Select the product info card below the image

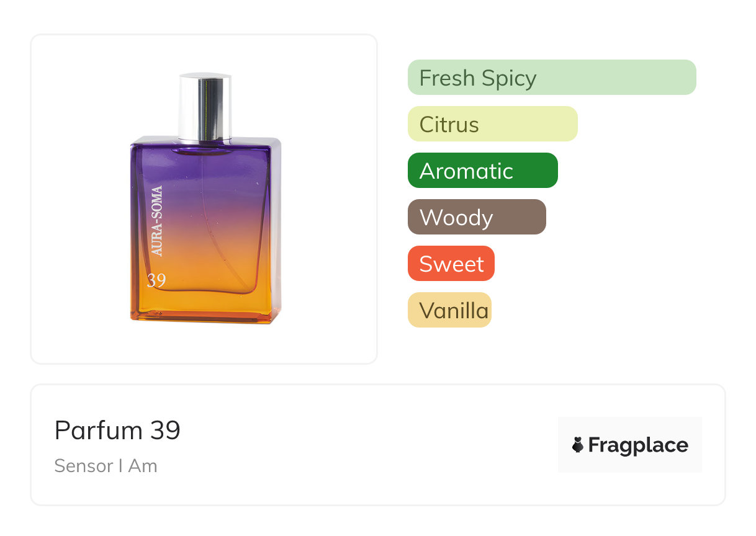(378, 445)
